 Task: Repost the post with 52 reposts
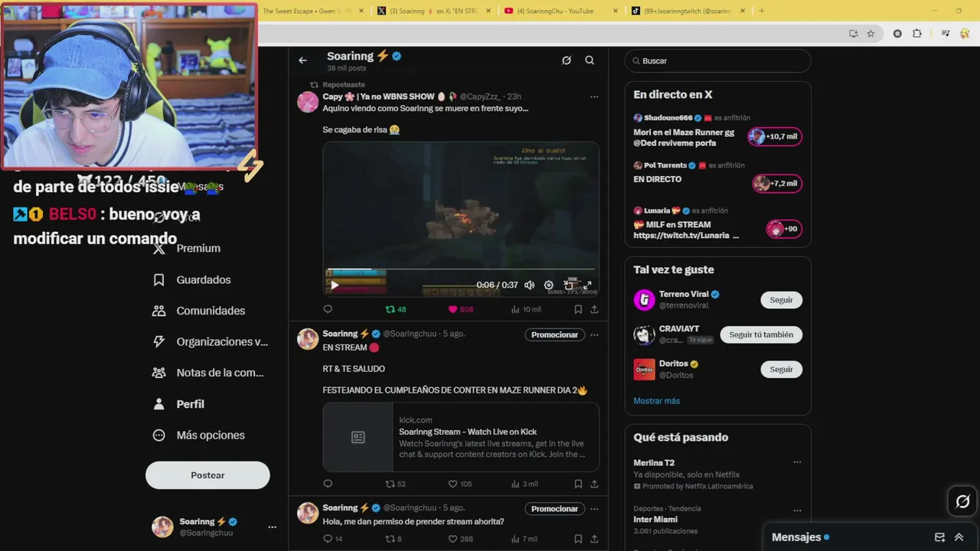[x=395, y=484]
